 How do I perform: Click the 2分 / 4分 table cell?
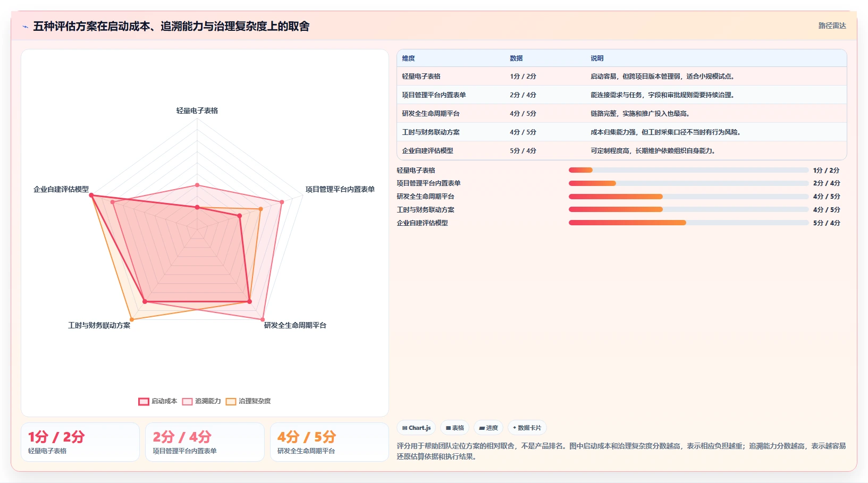(x=523, y=95)
